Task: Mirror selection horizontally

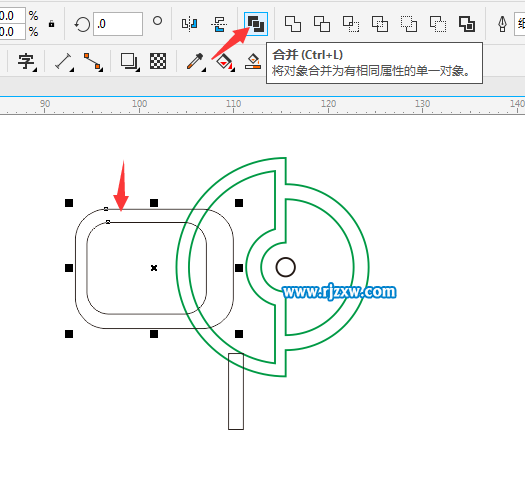Action: point(190,24)
